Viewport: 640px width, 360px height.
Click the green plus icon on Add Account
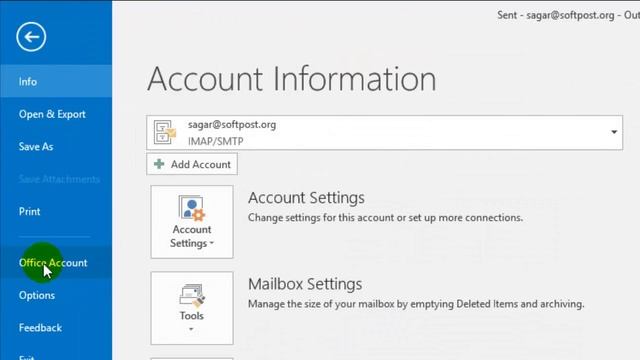point(159,164)
